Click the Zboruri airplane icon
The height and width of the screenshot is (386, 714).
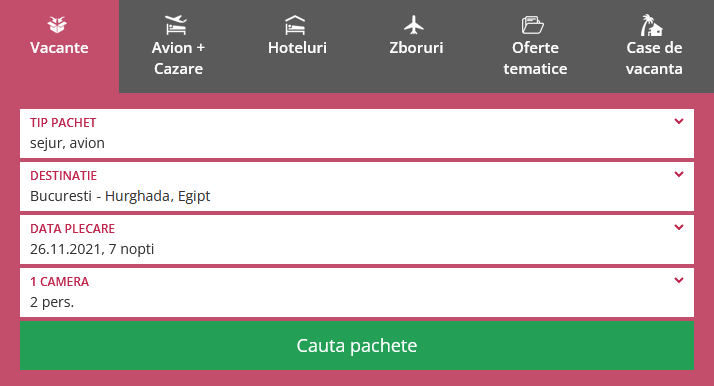click(x=414, y=25)
